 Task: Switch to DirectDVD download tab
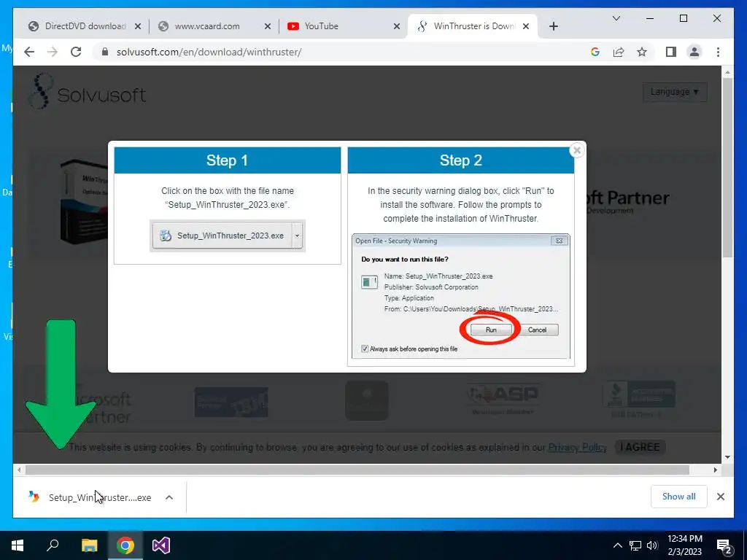(x=85, y=26)
